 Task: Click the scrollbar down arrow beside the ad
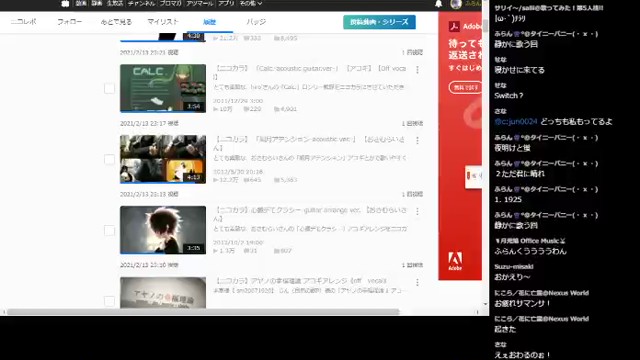pos(485,304)
